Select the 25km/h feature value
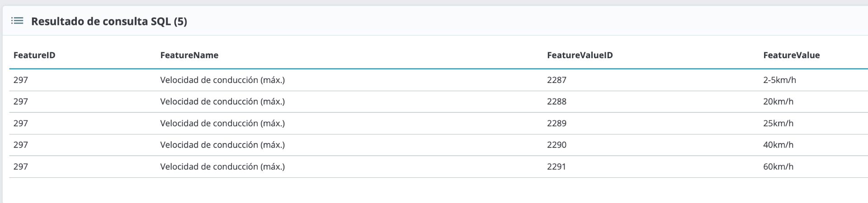The height and width of the screenshot is (203, 868). pos(778,123)
